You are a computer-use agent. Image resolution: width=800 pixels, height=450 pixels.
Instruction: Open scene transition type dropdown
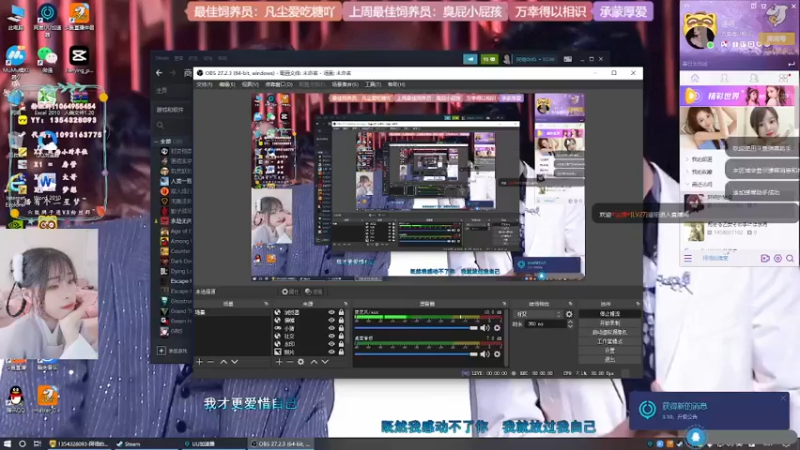tap(538, 314)
